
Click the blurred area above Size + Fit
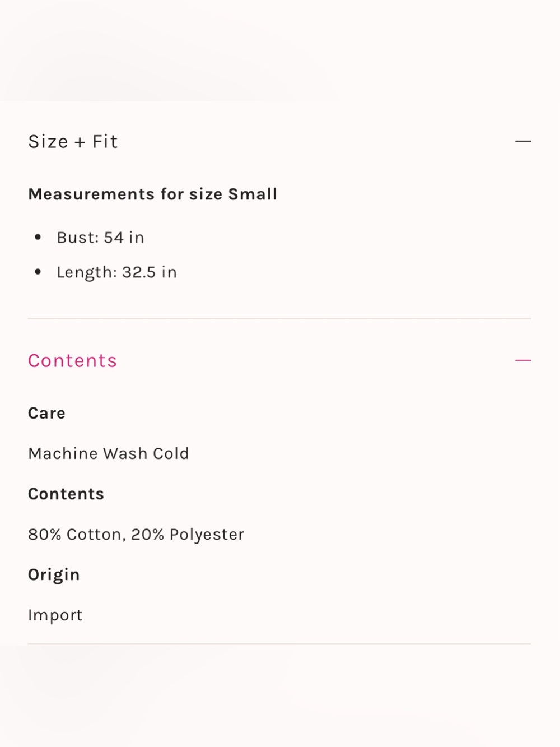280,50
